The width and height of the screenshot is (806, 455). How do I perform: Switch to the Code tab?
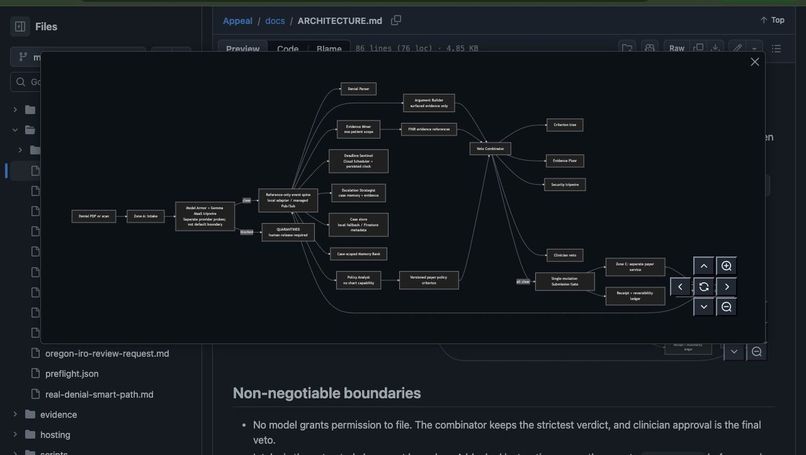tap(287, 48)
